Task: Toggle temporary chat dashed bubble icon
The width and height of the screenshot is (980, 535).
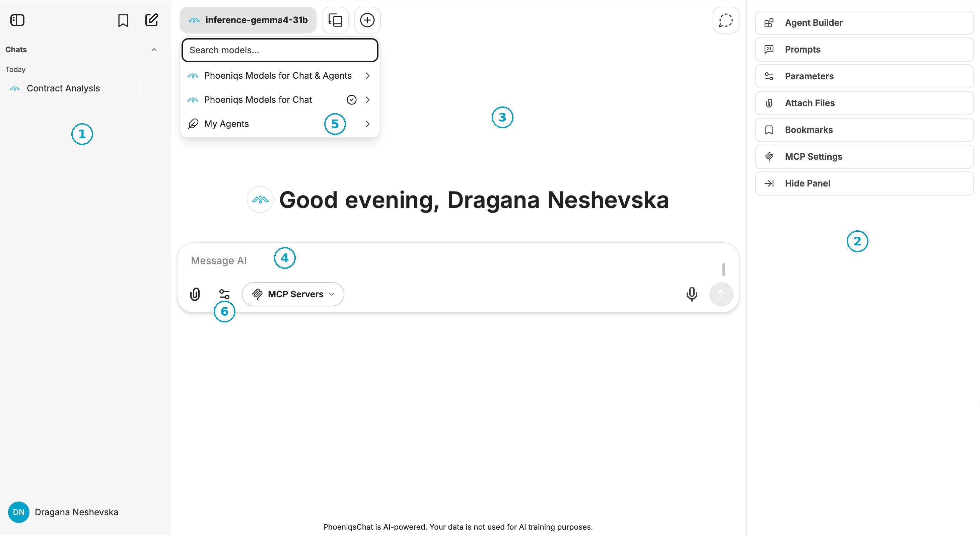Action: tap(725, 20)
